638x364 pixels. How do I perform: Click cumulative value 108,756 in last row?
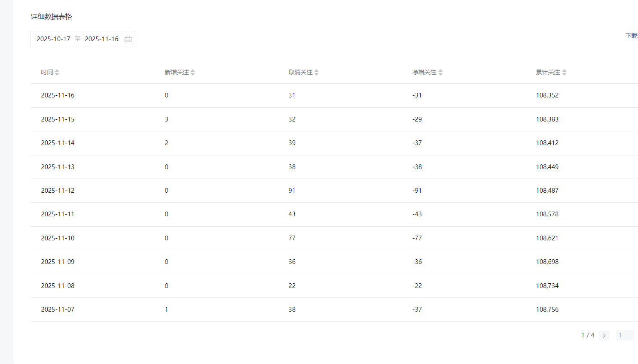[x=547, y=309]
